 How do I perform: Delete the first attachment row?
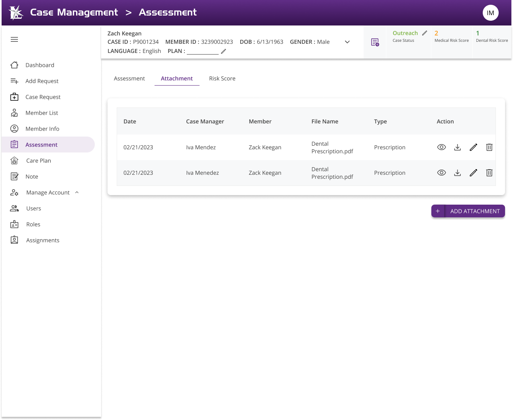(x=489, y=147)
